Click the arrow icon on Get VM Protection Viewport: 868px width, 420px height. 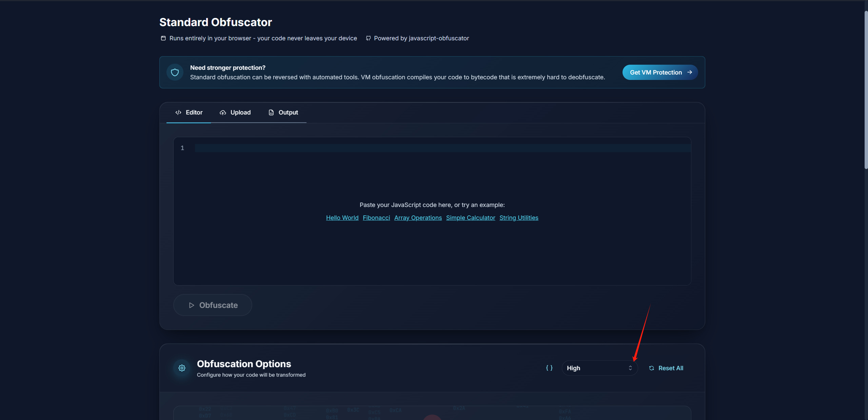click(x=690, y=72)
